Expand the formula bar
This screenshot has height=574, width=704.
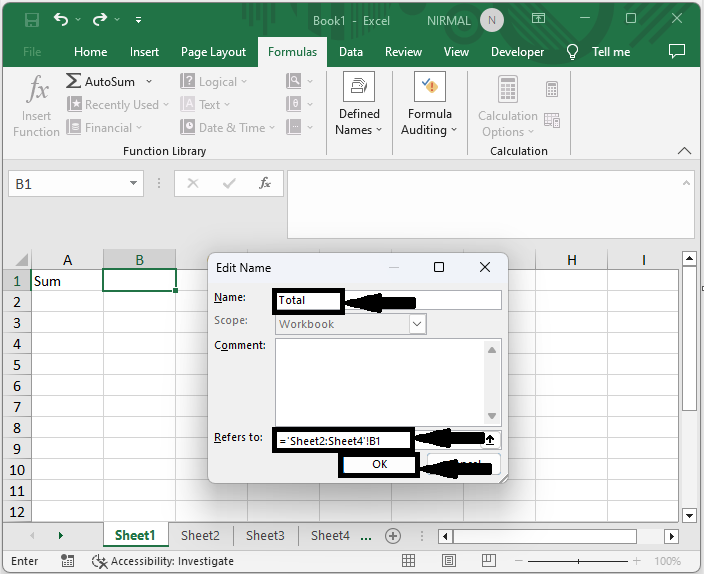686,182
